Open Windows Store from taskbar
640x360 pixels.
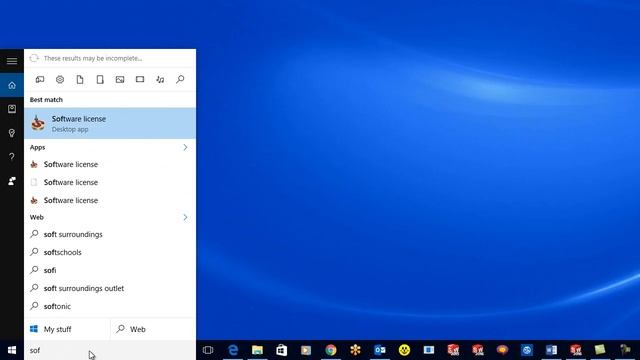pos(282,350)
